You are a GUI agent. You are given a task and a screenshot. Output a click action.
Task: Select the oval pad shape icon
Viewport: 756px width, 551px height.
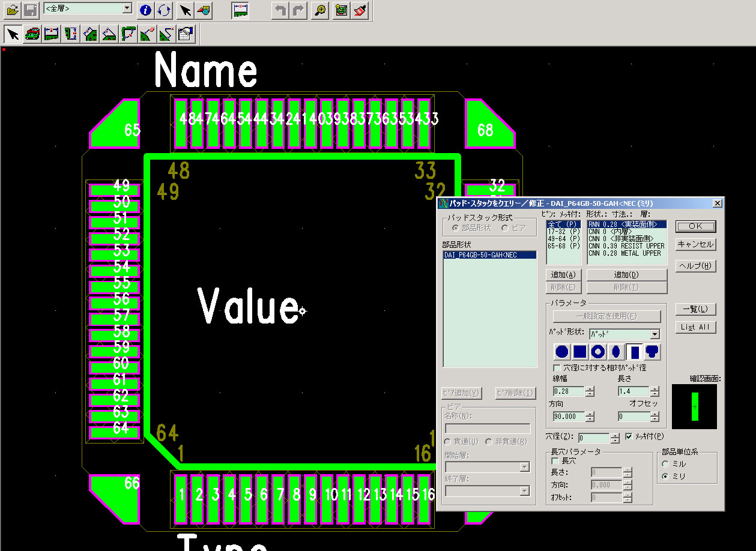pos(615,352)
